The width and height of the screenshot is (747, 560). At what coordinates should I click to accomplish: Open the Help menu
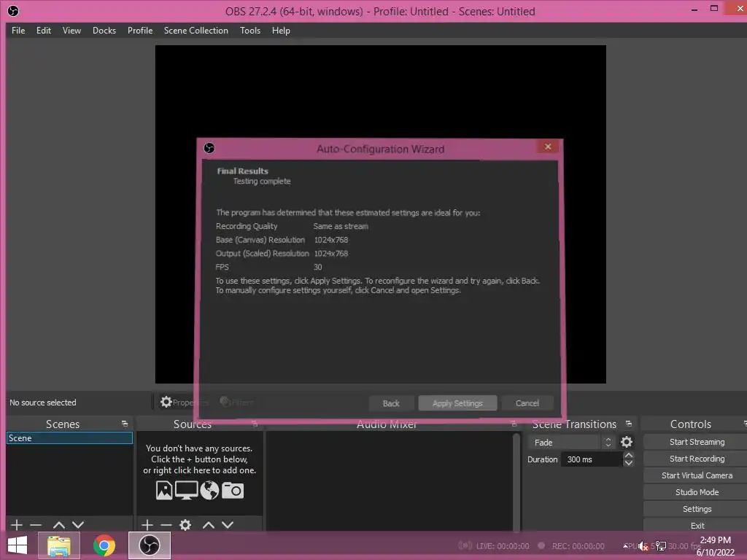tap(281, 31)
